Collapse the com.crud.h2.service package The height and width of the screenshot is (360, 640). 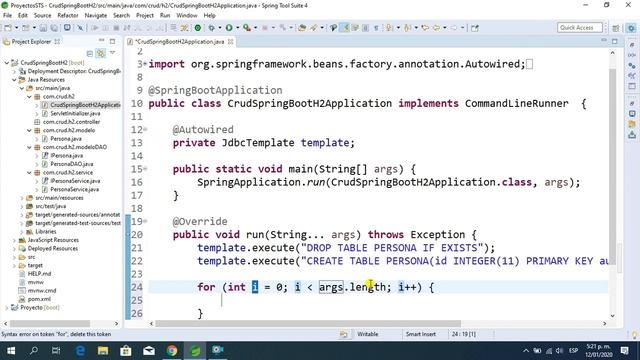click(29, 172)
